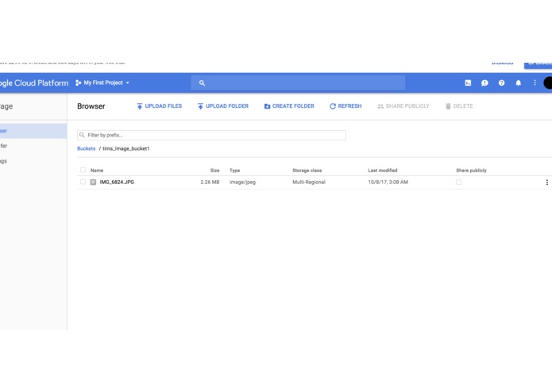This screenshot has width=552, height=392.
Task: Open the IMG_6824.JPG row overflow menu
Action: pos(546,182)
